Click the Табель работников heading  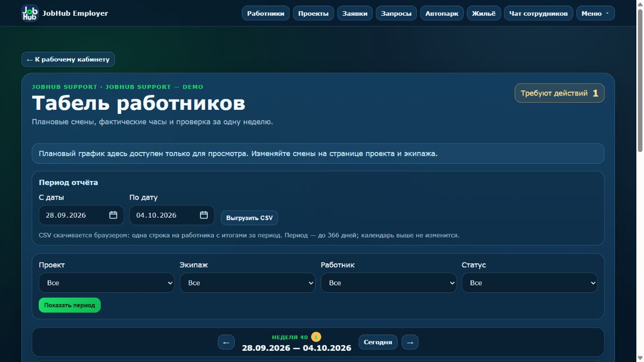pos(138,103)
